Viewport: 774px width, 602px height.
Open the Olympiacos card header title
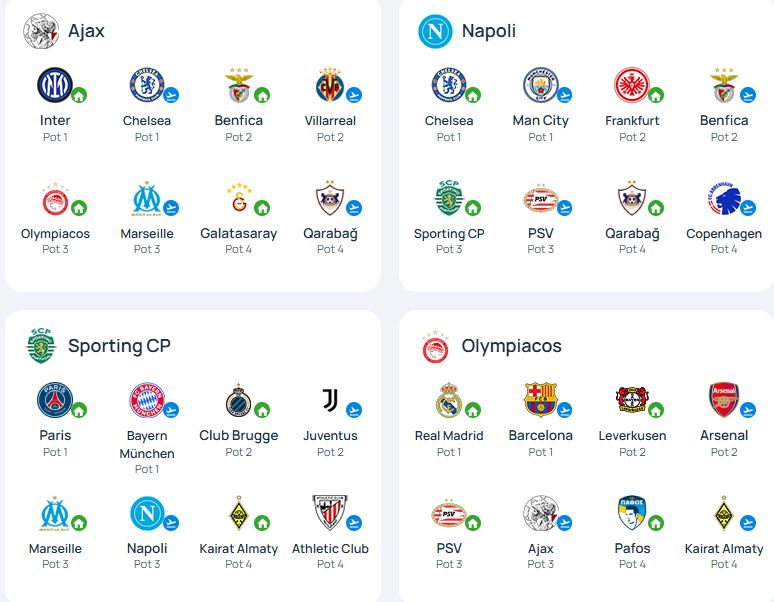pyautogui.click(x=511, y=345)
